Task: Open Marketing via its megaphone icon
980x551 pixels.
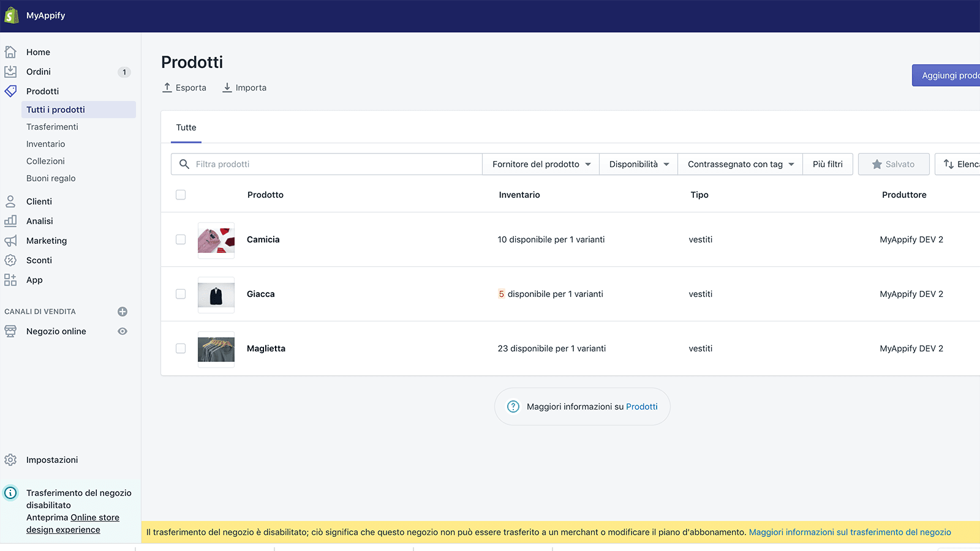Action: pos(10,240)
